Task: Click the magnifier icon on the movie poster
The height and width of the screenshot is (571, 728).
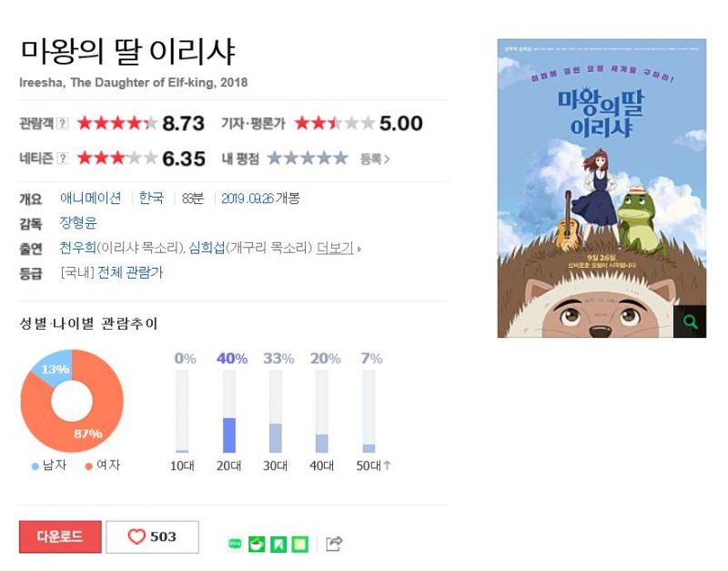Action: [x=690, y=321]
